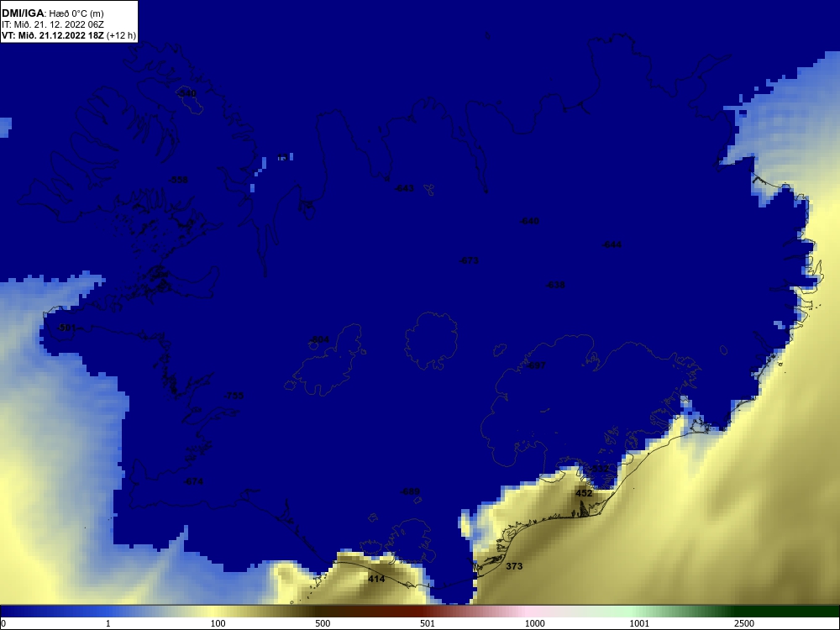Image resolution: width=840 pixels, height=630 pixels.
Task: Click the -532 value label
Action: coord(600,469)
